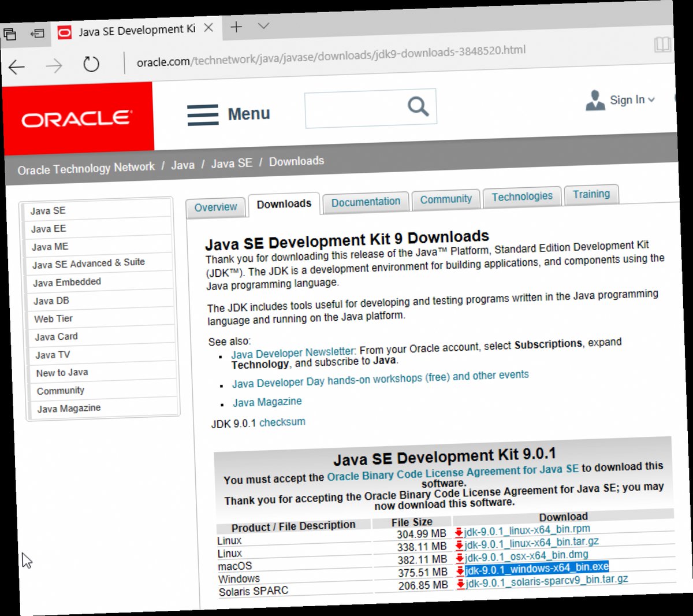This screenshot has width=693, height=616.
Task: Open the tabs you've set aside icon
Action: tap(9, 34)
